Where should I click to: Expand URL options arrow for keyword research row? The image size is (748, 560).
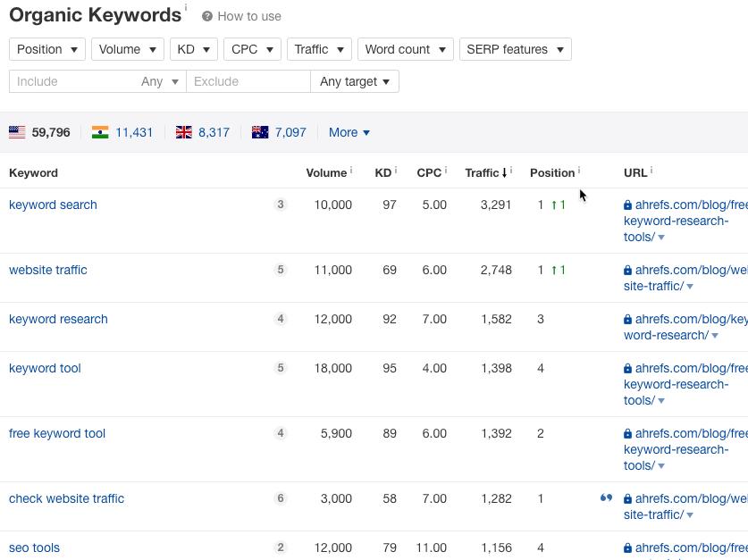(x=715, y=336)
